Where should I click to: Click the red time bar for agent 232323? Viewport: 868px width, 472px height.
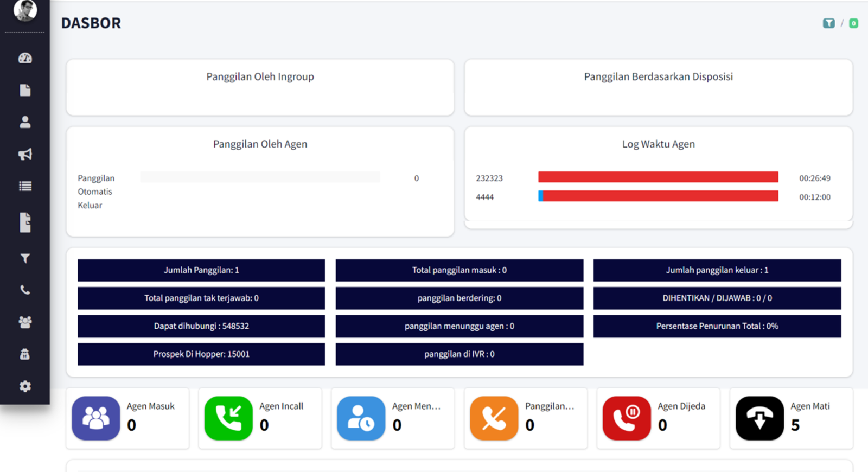point(658,177)
